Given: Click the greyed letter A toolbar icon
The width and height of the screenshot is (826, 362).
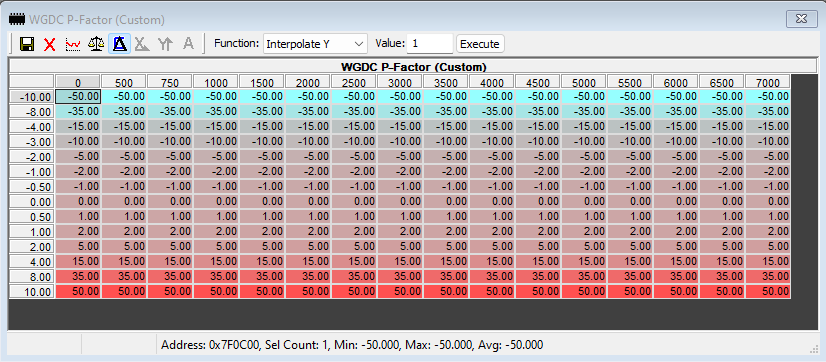Looking at the screenshot, I should pos(188,44).
